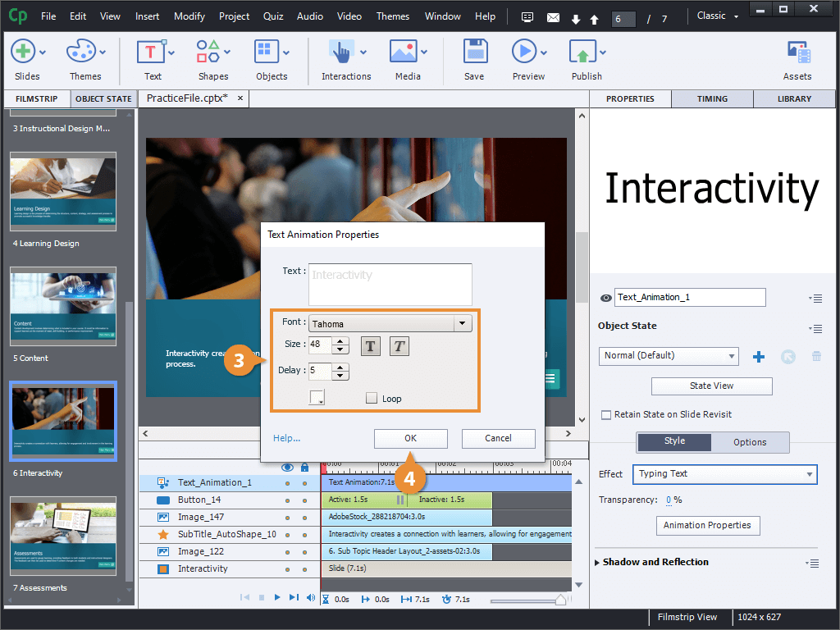This screenshot has height=630, width=840.
Task: Check Retain State on Slide Revisit
Action: (606, 415)
